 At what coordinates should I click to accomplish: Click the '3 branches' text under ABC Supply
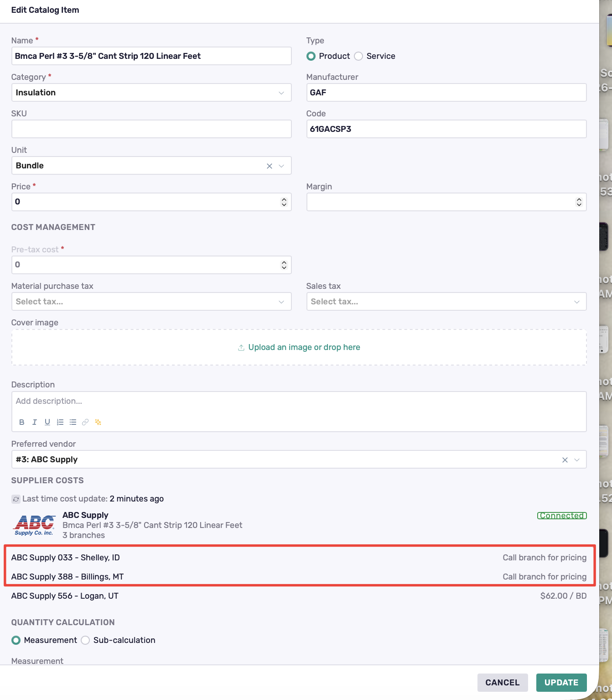point(83,535)
